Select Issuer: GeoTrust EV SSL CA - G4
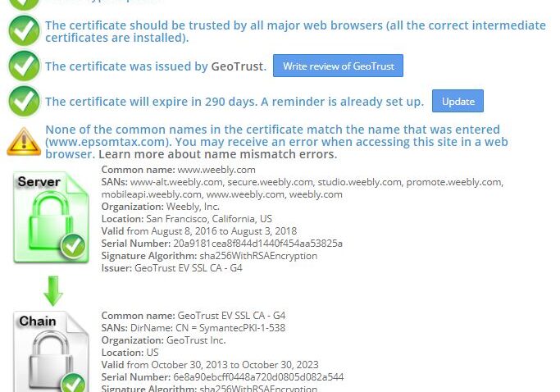Image resolution: width=560 pixels, height=392 pixels. tap(172, 268)
